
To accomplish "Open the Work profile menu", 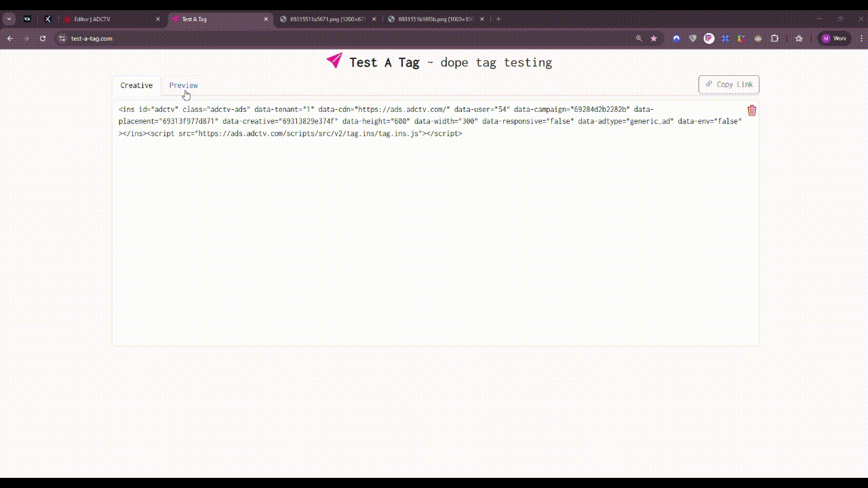I will (834, 39).
